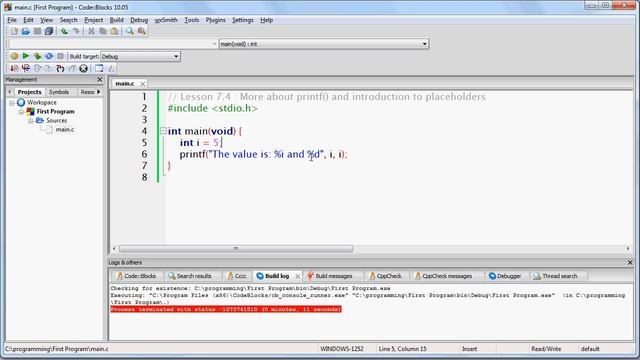Open the Settings menu
Screen dimensions: 640x360
coord(242,20)
